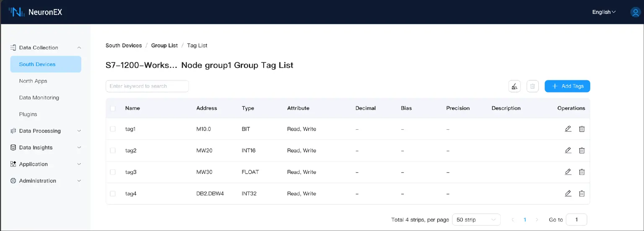644x231 pixels.
Task: Open the 50 strip page size dropdown
Action: [x=476, y=220]
